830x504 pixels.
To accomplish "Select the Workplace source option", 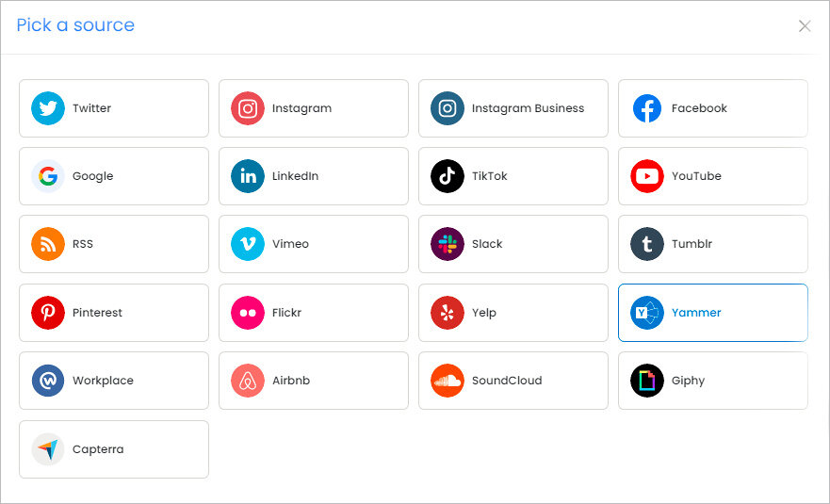I will tap(114, 381).
